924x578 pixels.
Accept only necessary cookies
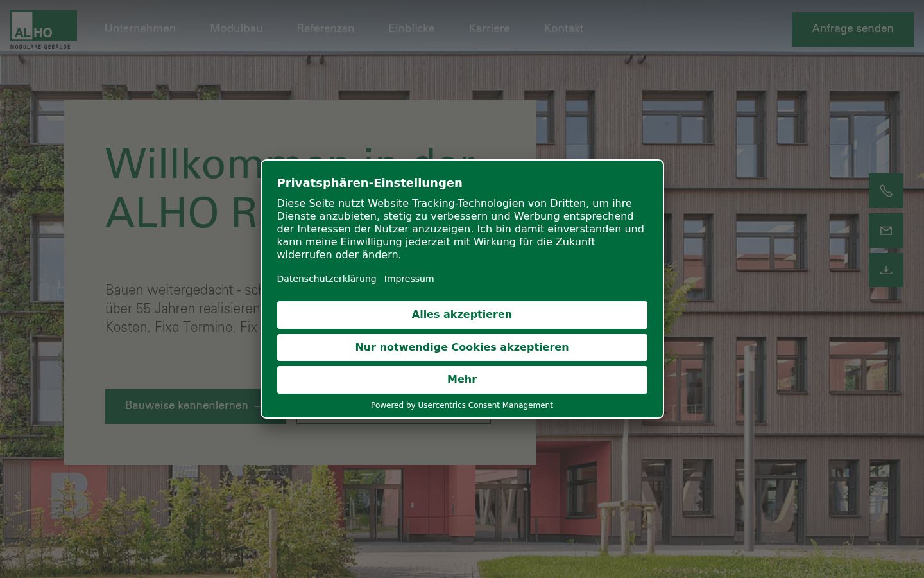tap(462, 347)
